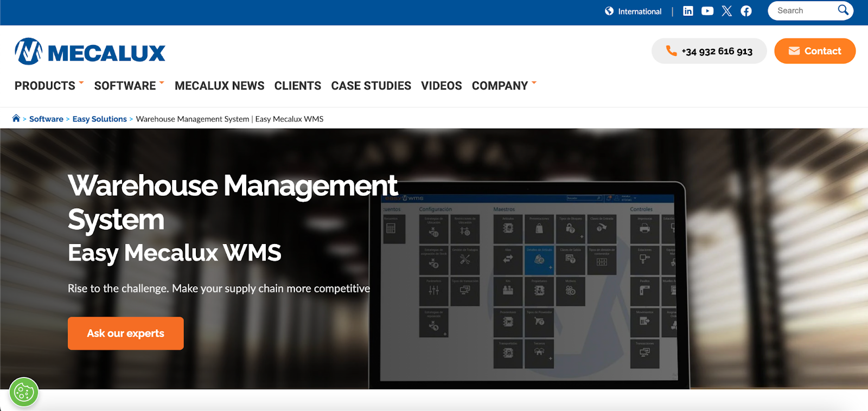Image resolution: width=868 pixels, height=411 pixels.
Task: Open Mecalux YouTube channel icon
Action: point(707,11)
